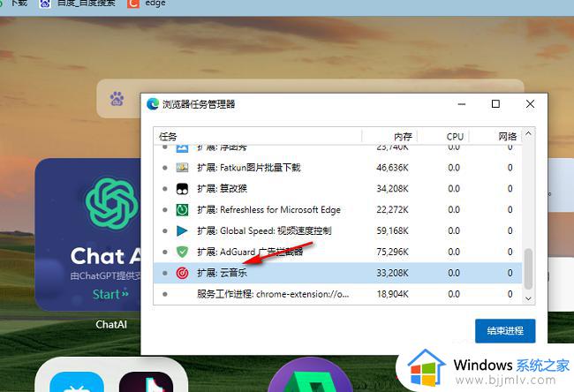Click scroll down arrow in task list
The width and height of the screenshot is (574, 392).
click(528, 298)
